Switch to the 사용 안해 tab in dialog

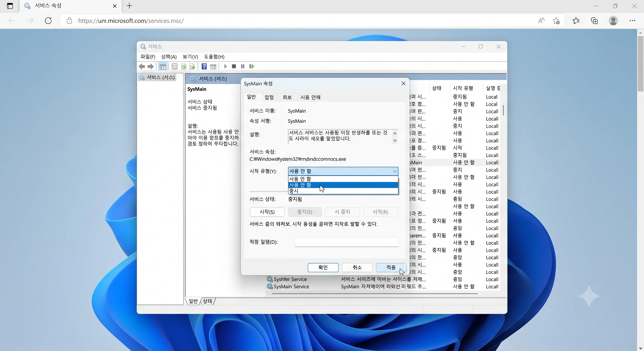(310, 97)
